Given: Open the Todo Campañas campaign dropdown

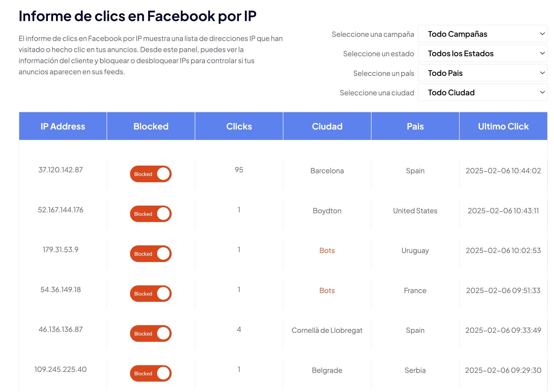Looking at the screenshot, I should 482,34.
